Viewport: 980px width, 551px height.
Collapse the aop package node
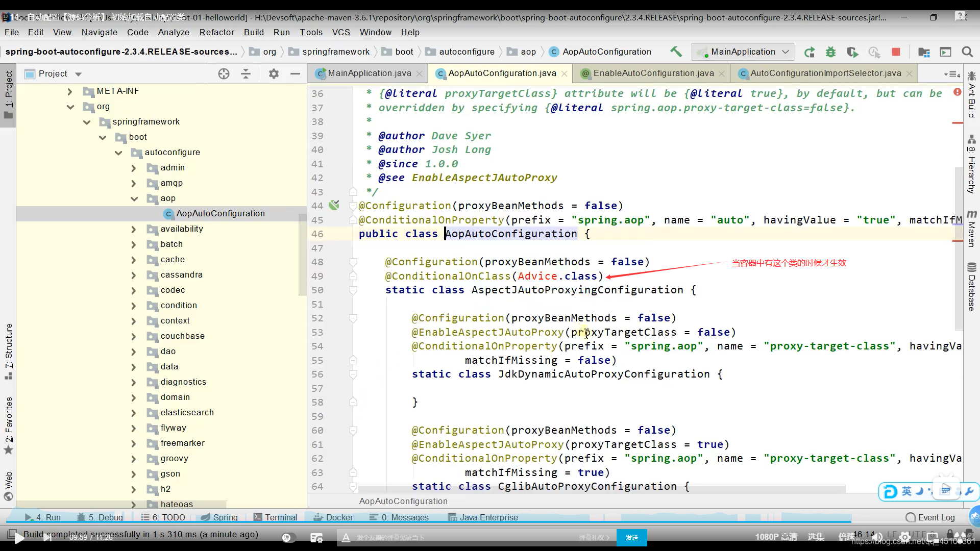(134, 198)
